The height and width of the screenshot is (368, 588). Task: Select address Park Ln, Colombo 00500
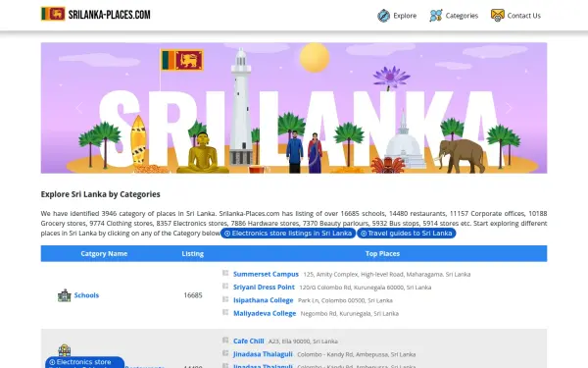pyautogui.click(x=345, y=300)
